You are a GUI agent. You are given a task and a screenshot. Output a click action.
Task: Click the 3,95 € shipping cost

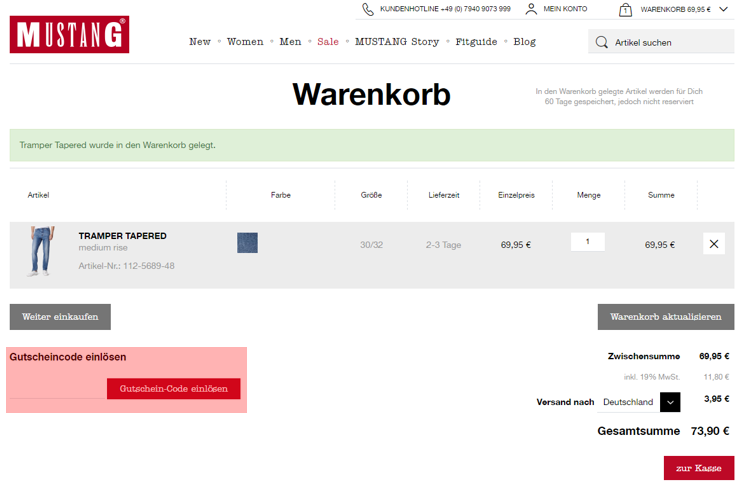tap(716, 399)
